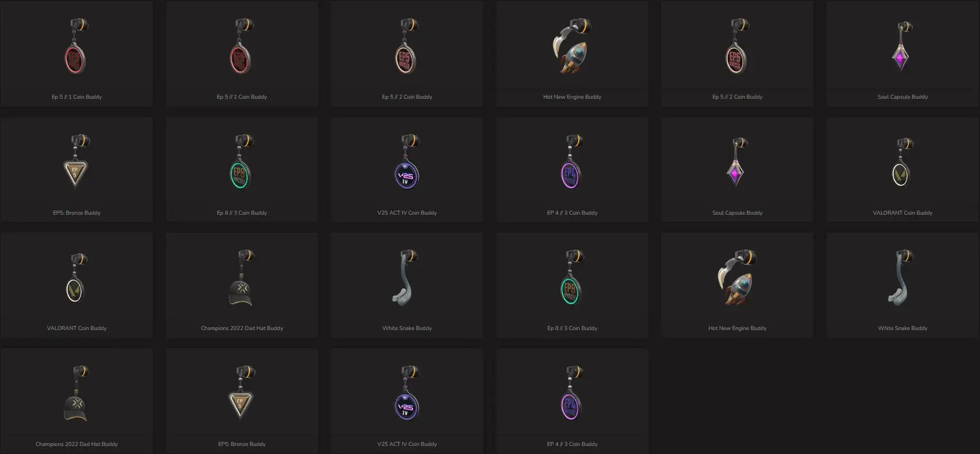Select the White Snake icon next to Dad Hat Buddy
This screenshot has height=454, width=980.
pyautogui.click(x=406, y=278)
